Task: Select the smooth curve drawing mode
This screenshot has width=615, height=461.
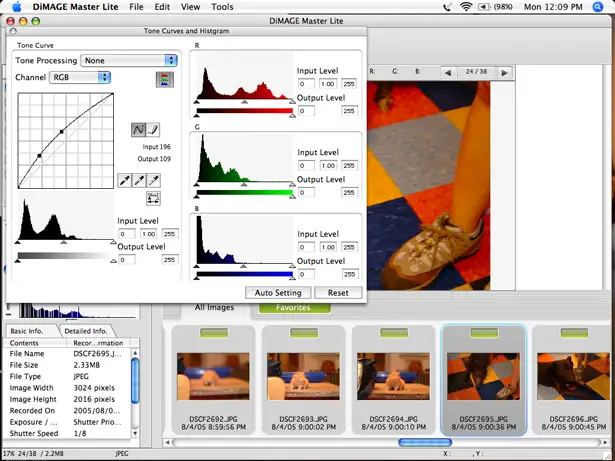Action: pos(138,130)
